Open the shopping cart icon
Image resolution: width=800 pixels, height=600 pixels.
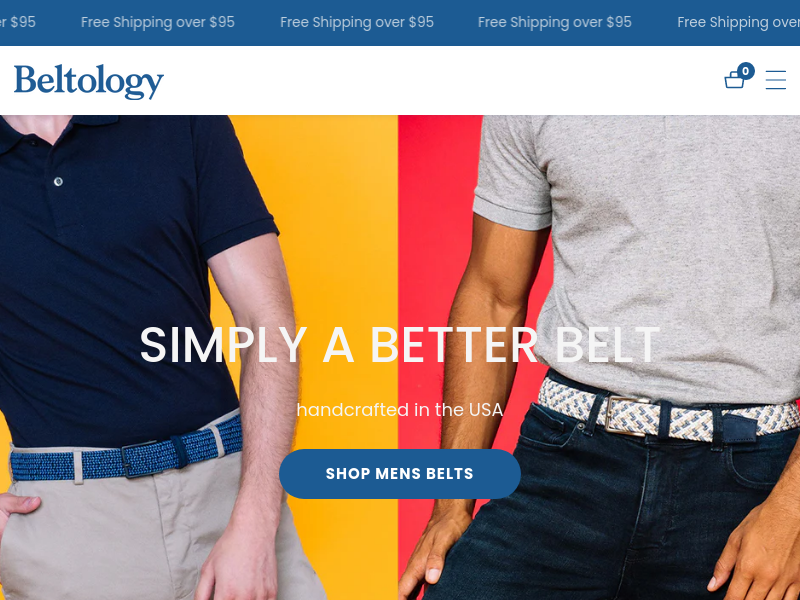pyautogui.click(x=734, y=80)
